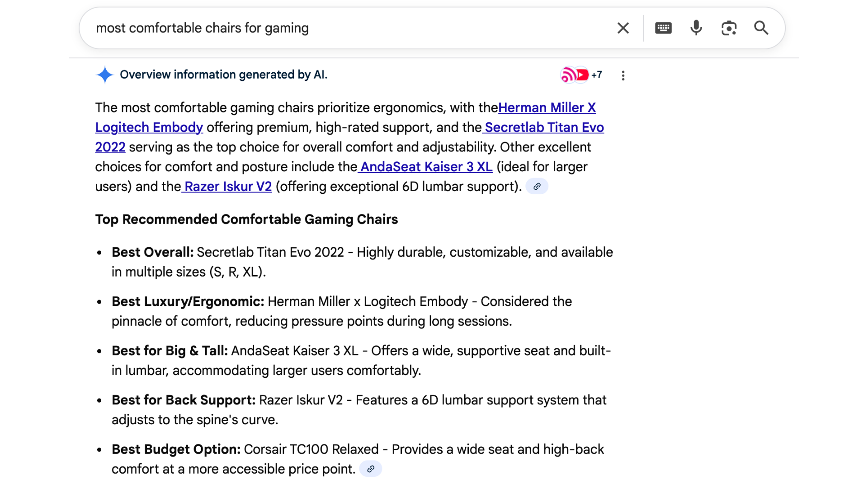Start voice search with the microphone icon
Screen dimensions: 868x488
(x=696, y=28)
